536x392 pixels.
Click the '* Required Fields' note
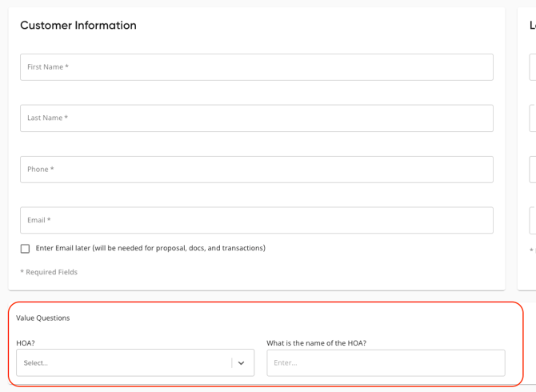click(x=49, y=272)
